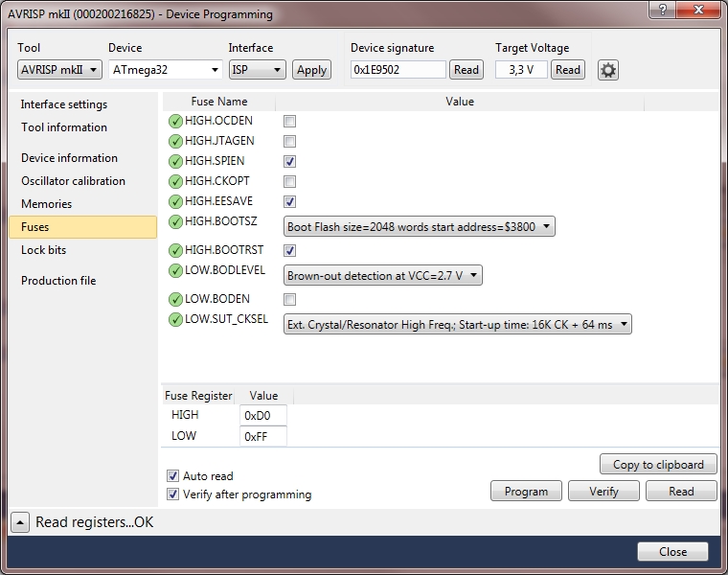This screenshot has height=575, width=728.
Task: Click the green check icon beside HIGH.SPIEN
Action: click(175, 161)
